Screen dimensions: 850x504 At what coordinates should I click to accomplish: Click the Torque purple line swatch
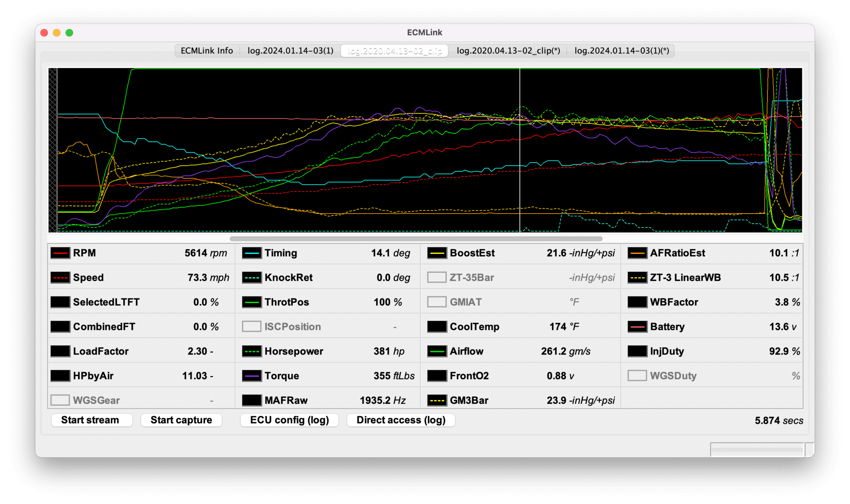[252, 376]
